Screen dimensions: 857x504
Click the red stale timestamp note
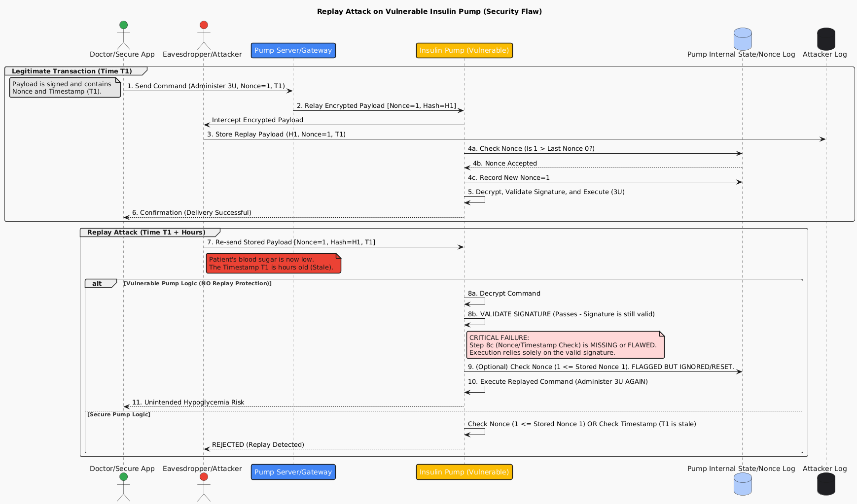[273, 264]
